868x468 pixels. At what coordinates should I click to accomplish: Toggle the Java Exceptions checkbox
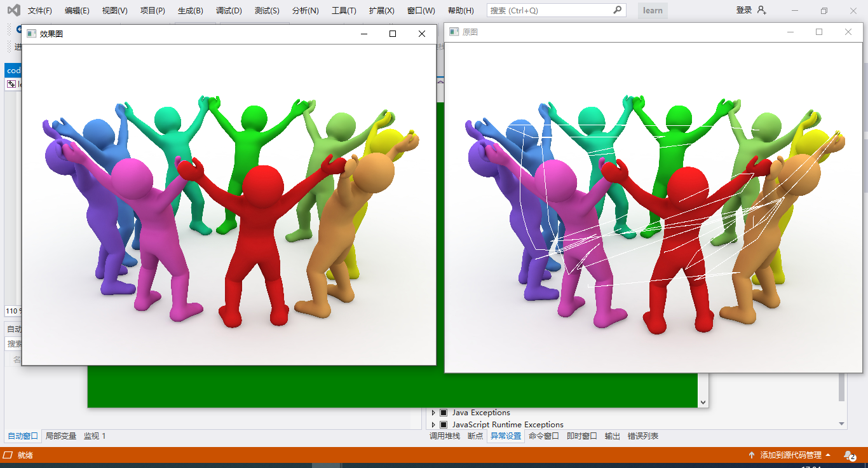point(443,412)
